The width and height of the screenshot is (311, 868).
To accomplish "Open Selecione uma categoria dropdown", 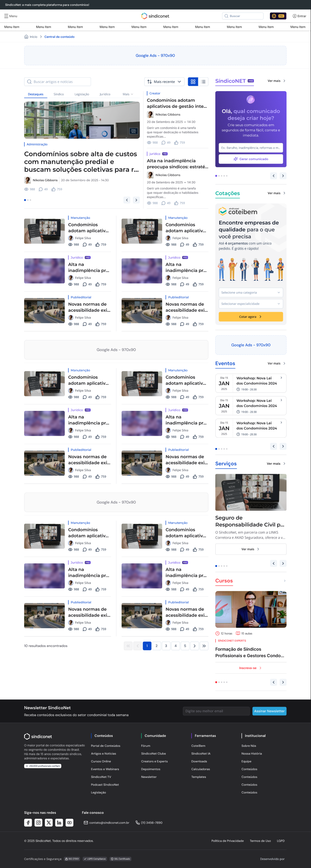I will tap(251, 293).
